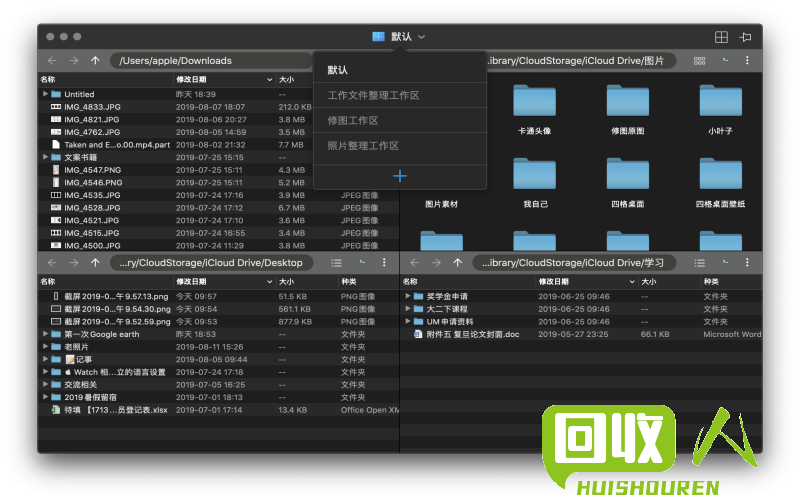The image size is (800, 500).
Task: Open terminal icon in the Desktop pane
Action: click(362, 262)
